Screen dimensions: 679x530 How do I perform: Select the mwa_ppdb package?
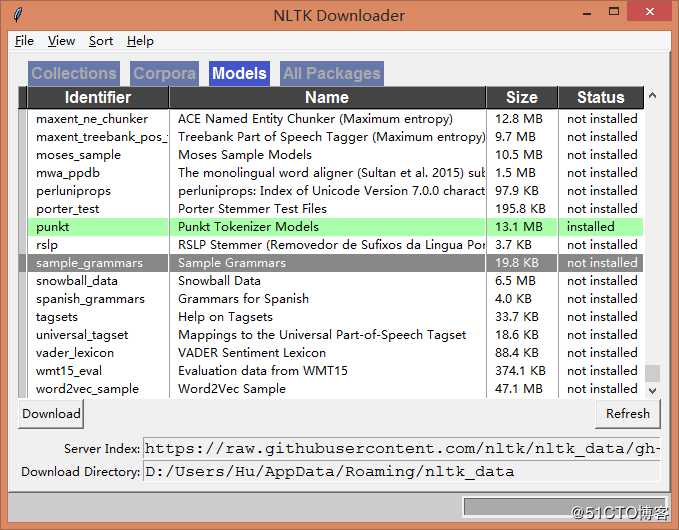click(68, 173)
